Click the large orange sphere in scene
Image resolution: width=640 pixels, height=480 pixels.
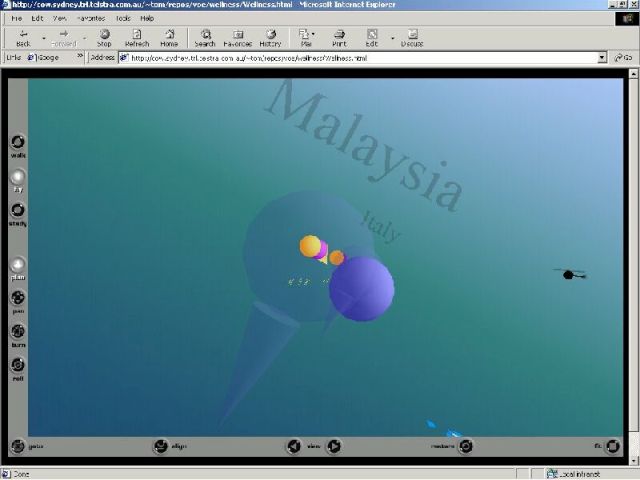click(x=310, y=246)
